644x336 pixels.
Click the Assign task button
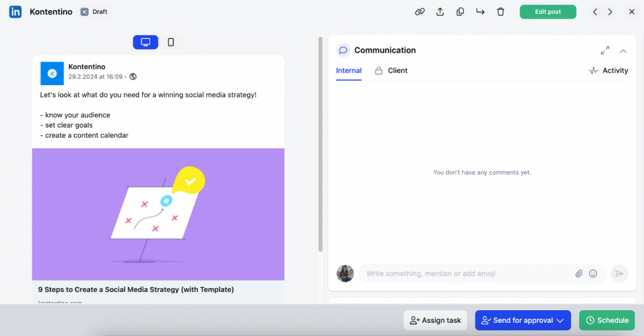click(x=435, y=320)
